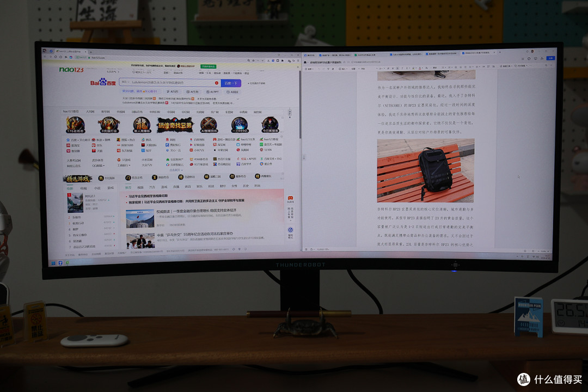Image resolution: width=588 pixels, height=392 pixels.
Task: Click the 玩传奇找兄弟 banner
Action: click(x=175, y=125)
